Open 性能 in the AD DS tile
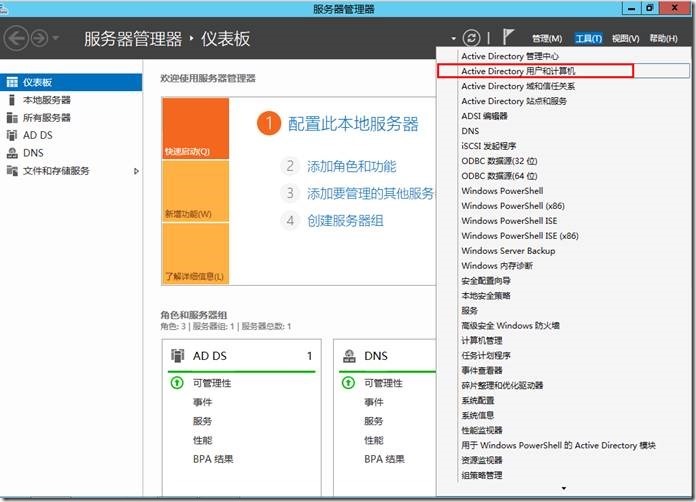The image size is (696, 502). tap(202, 440)
